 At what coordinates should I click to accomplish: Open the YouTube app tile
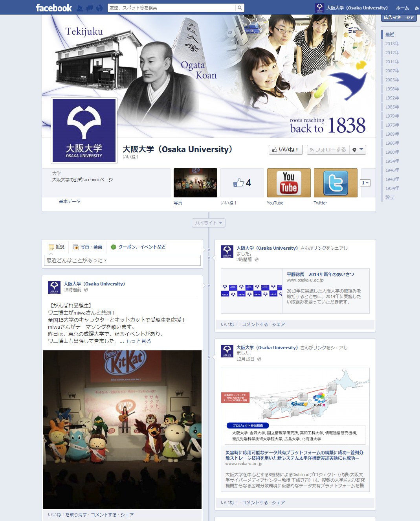click(x=289, y=183)
